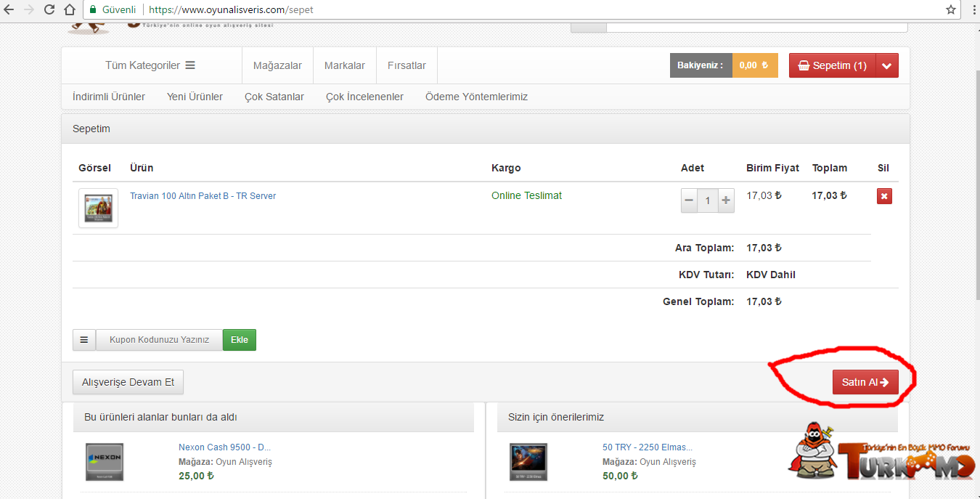
Task: Click the Travian product thumbnail in cart
Action: coord(98,208)
